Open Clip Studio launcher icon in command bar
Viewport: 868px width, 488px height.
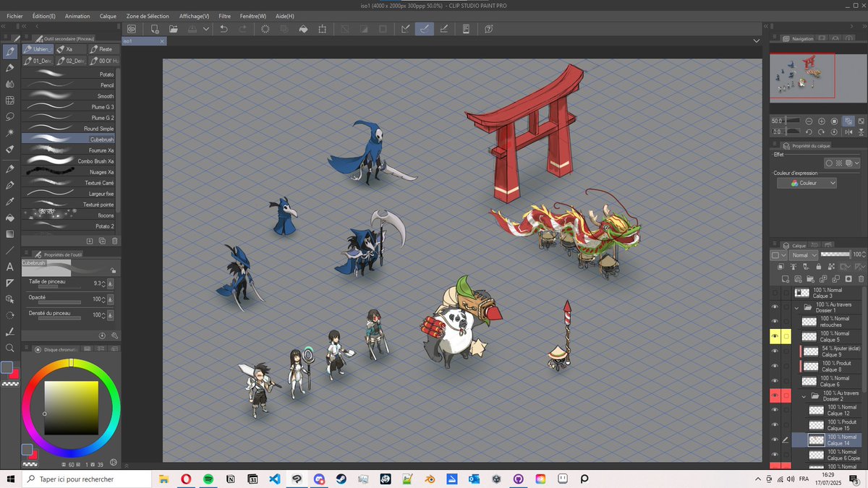tap(132, 29)
